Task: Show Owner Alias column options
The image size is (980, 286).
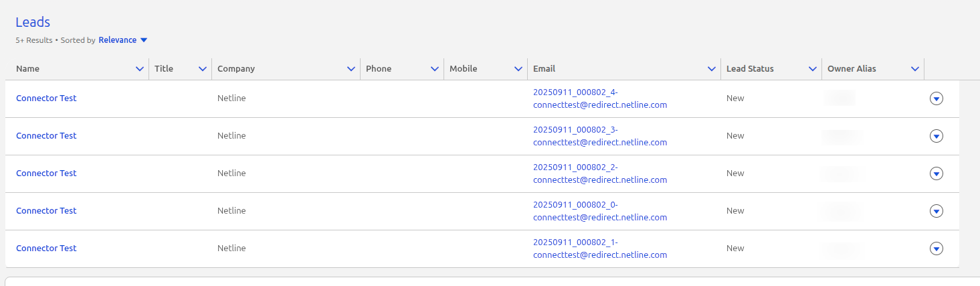Action: pos(914,69)
